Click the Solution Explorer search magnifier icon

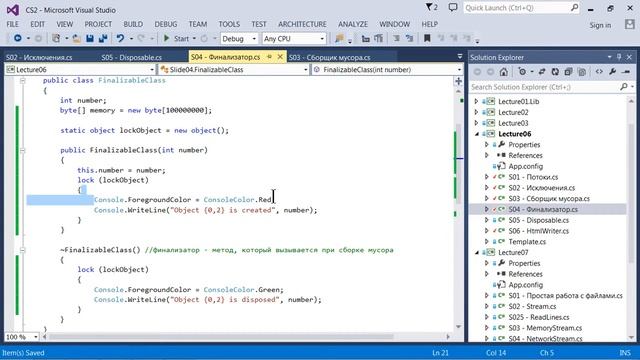(624, 87)
